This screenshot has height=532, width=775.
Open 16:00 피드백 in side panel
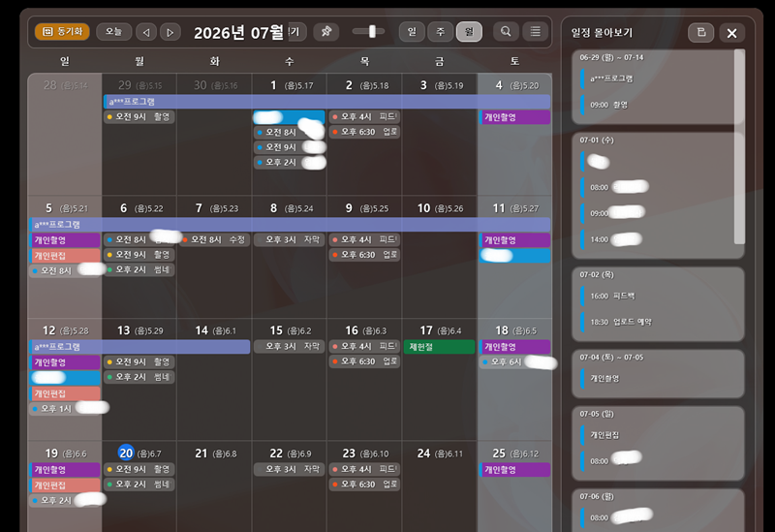612,297
